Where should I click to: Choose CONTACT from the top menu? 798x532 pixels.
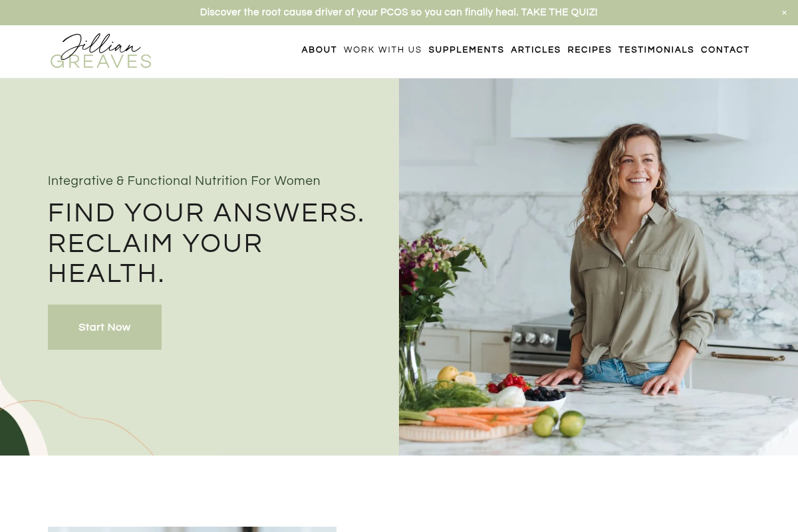[x=725, y=50]
